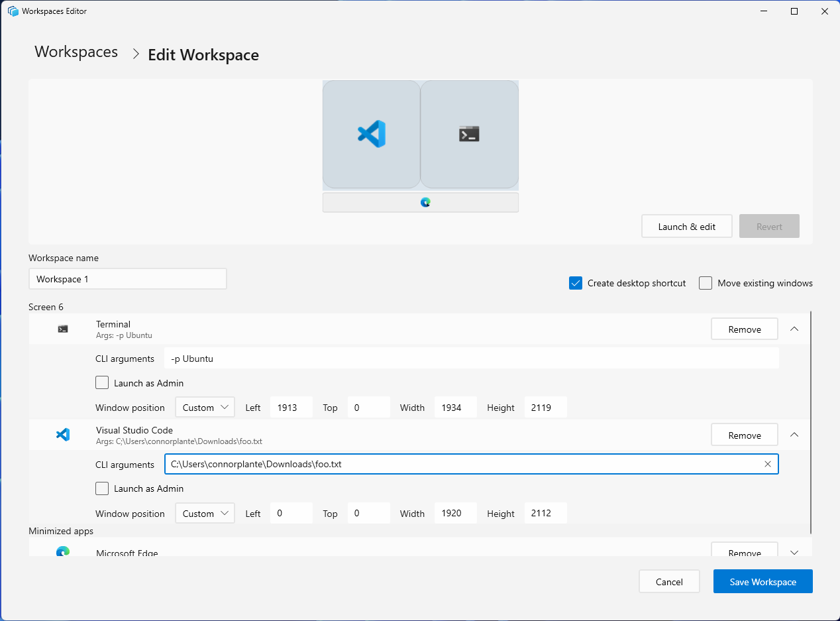Open the Window position dropdown for Terminal
The width and height of the screenshot is (840, 621).
205,407
